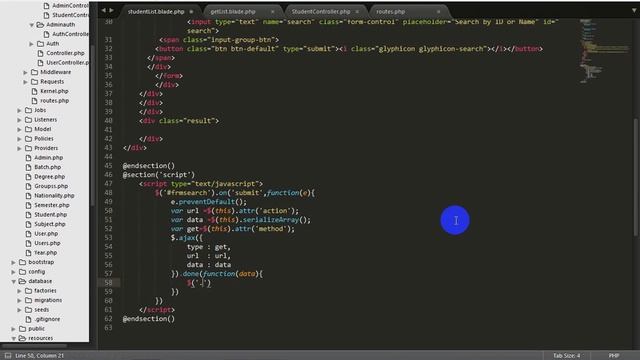Click the Requests folder icon
The height and width of the screenshot is (360, 640).
tap(35, 82)
